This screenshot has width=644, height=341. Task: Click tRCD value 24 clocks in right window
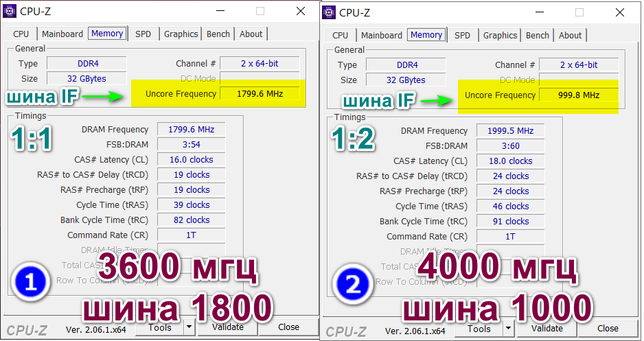(x=511, y=176)
